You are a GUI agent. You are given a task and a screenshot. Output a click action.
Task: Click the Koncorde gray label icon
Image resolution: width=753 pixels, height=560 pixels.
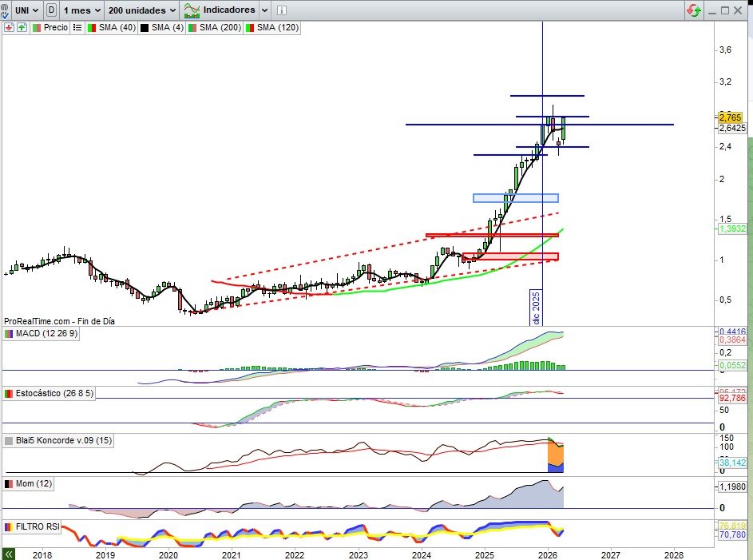[9, 441]
